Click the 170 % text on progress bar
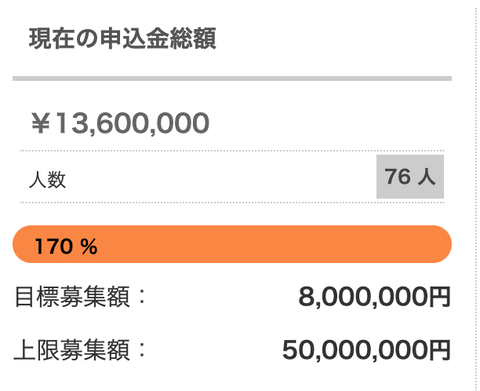 [x=66, y=247]
